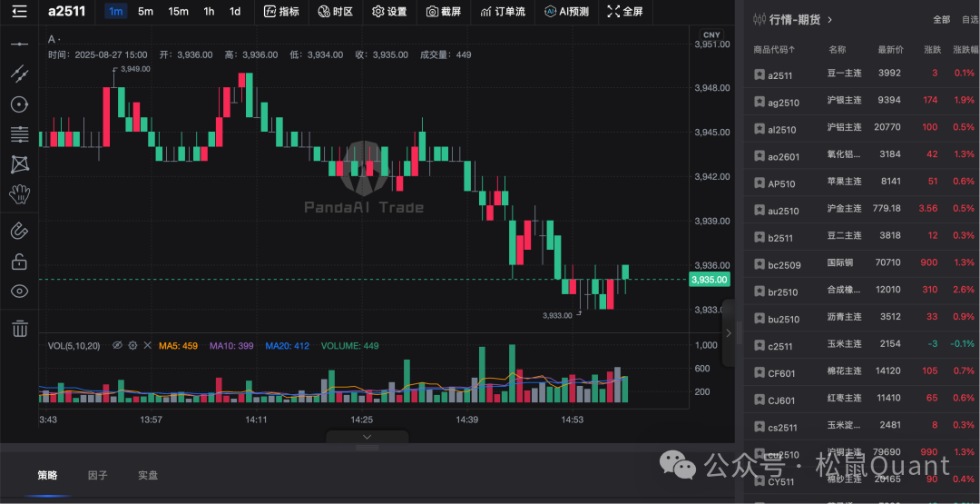
Task: Bookmark the br2510 contract
Action: 759,292
